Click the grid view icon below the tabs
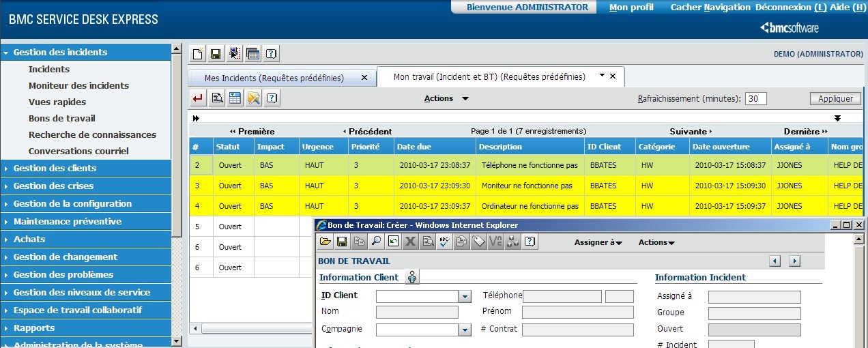 tap(235, 98)
